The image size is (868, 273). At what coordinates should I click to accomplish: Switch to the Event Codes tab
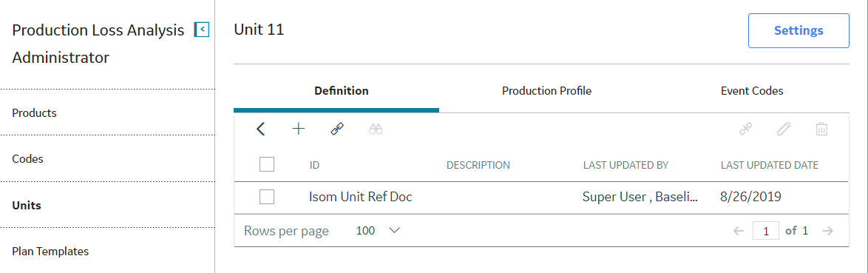click(x=752, y=91)
